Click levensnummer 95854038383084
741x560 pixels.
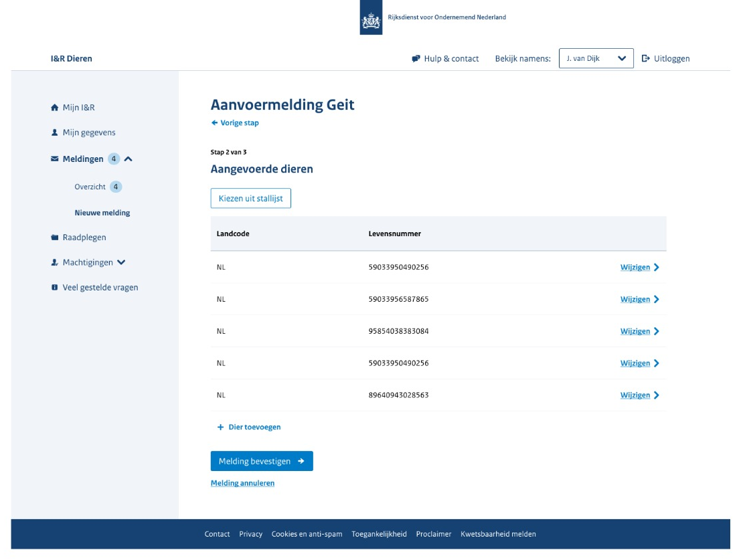click(x=398, y=331)
